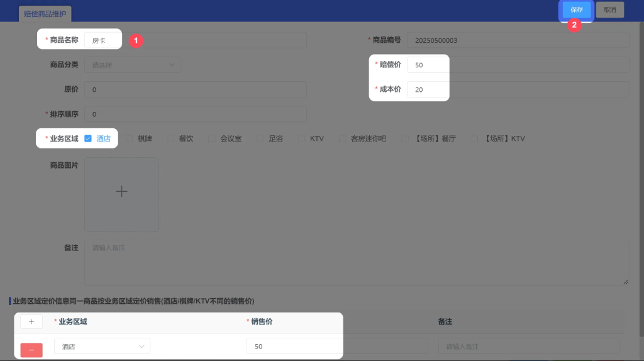Toggle the 客房迷你吧 checkbox
The width and height of the screenshot is (644, 361).
coord(343,138)
